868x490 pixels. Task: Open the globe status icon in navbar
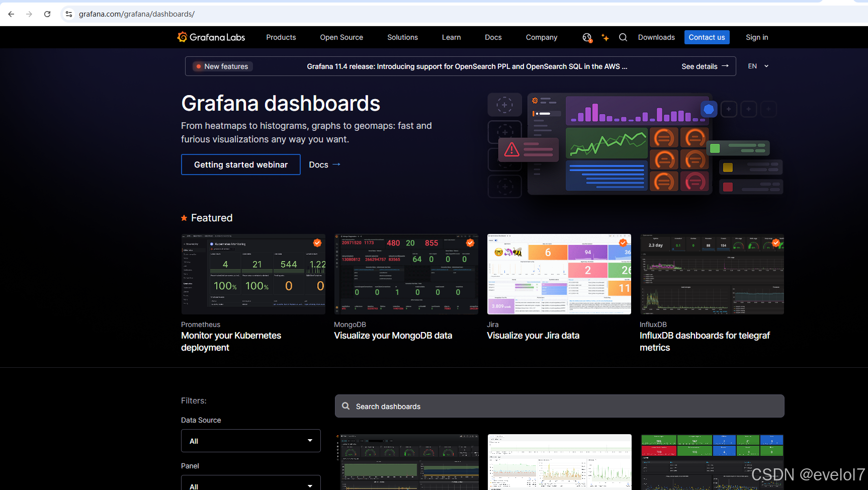pyautogui.click(x=587, y=37)
